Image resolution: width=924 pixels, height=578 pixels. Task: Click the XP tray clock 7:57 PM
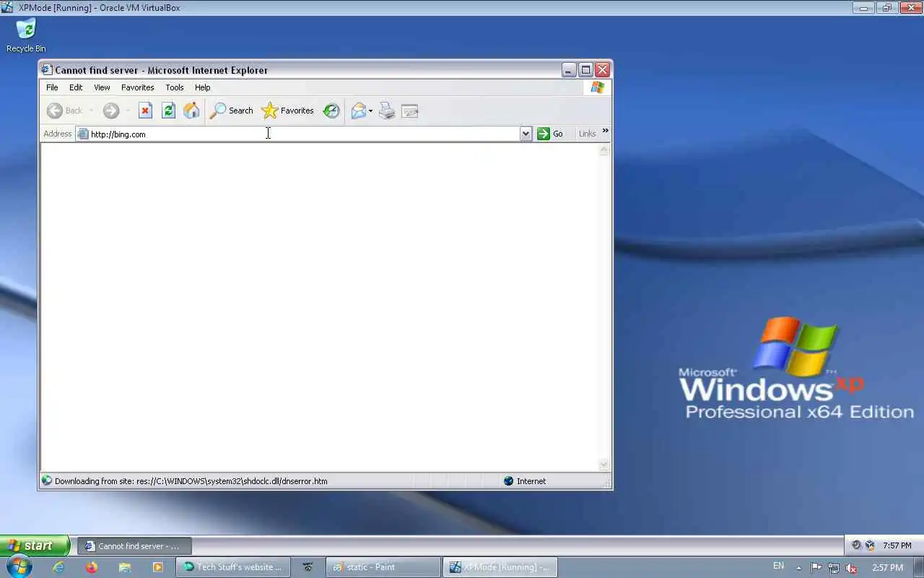[x=897, y=546]
